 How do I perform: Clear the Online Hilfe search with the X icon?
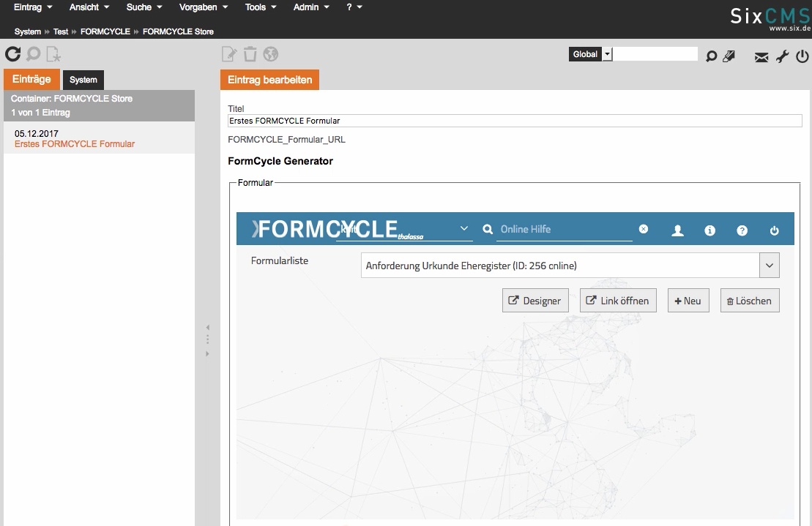pos(644,229)
